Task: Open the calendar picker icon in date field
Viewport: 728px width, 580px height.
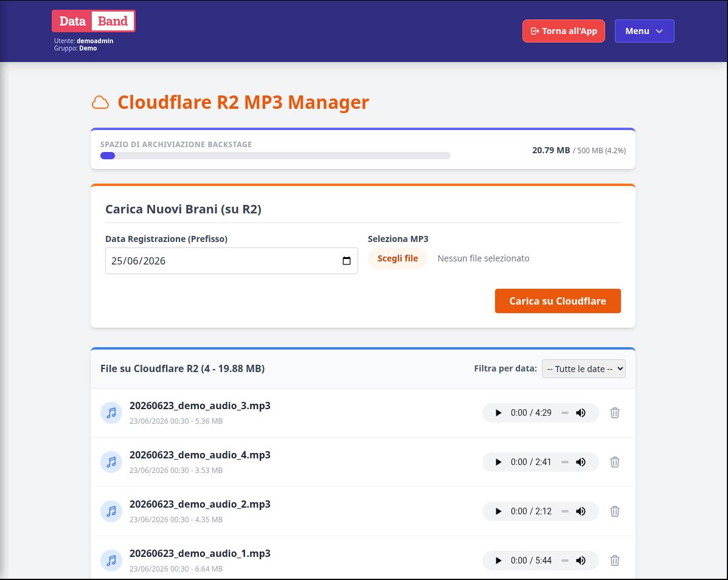Action: click(x=346, y=261)
